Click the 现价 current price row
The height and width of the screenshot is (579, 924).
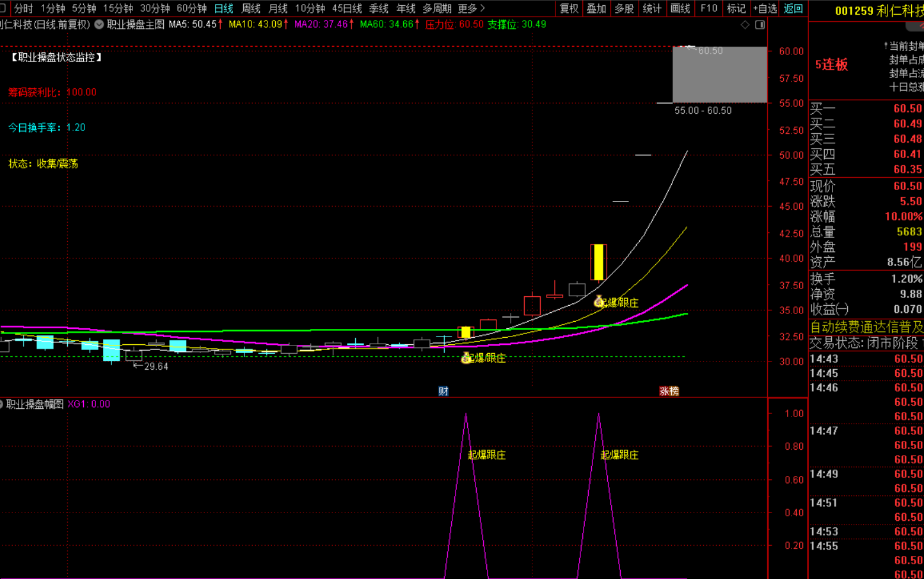pyautogui.click(x=866, y=186)
